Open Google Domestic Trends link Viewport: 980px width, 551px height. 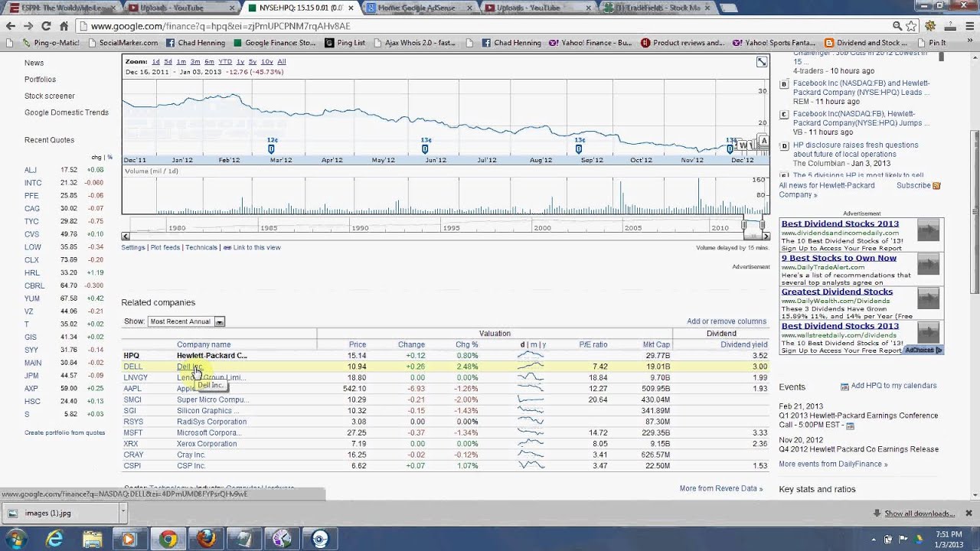tap(67, 112)
